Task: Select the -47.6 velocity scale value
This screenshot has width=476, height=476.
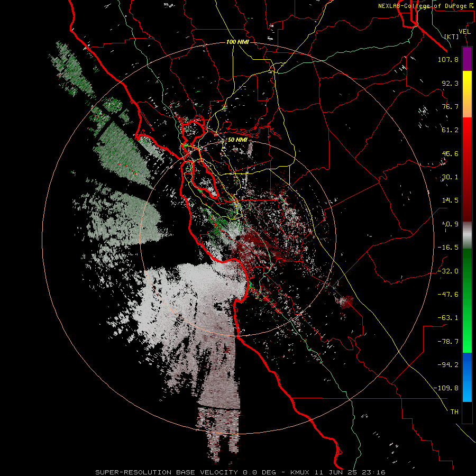Action: [448, 295]
